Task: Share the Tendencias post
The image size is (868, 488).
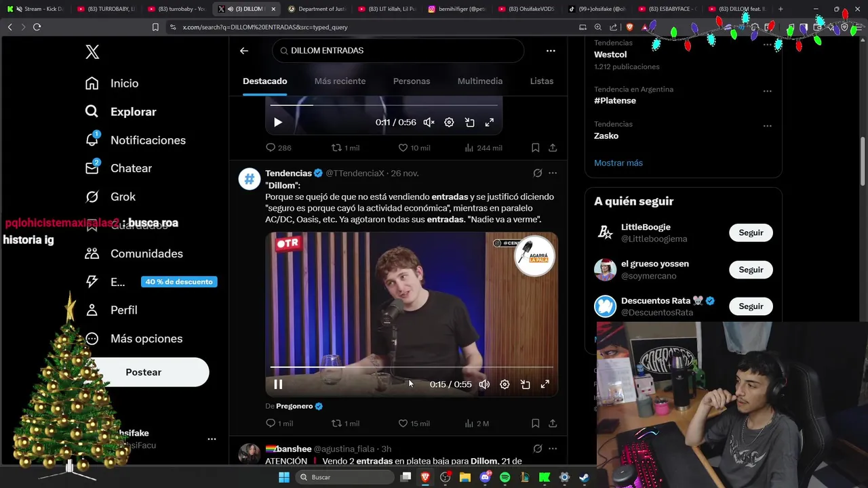Action: point(553,424)
